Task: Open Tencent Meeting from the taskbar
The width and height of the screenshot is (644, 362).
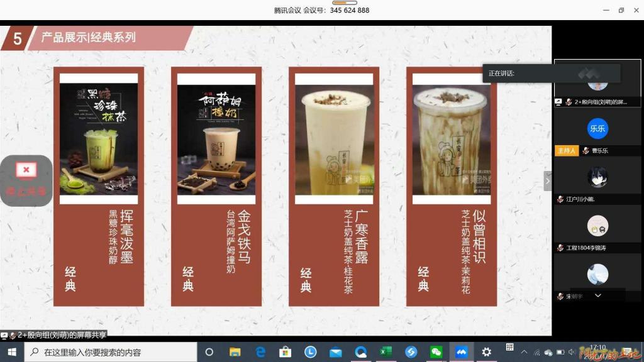Action: 462,352
